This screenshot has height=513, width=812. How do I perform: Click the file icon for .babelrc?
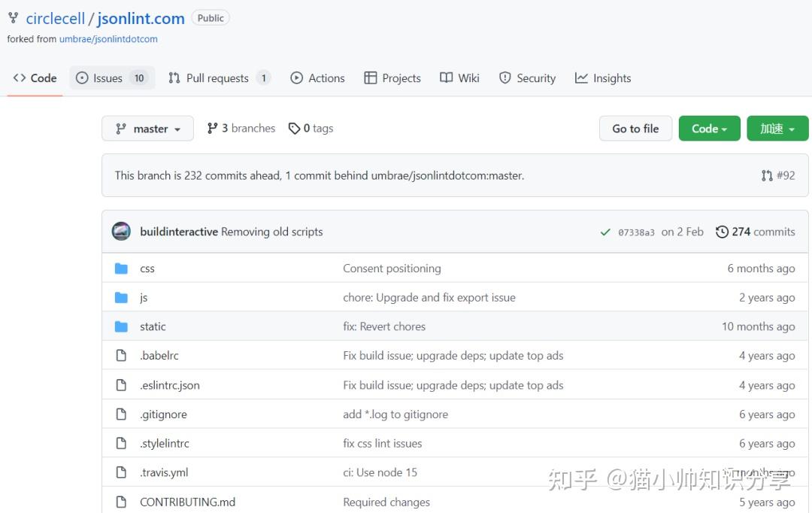pyautogui.click(x=121, y=356)
